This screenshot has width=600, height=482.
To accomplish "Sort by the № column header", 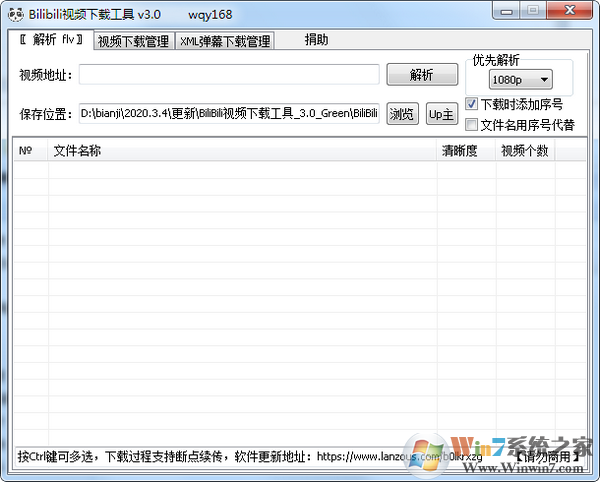I will pos(31,151).
